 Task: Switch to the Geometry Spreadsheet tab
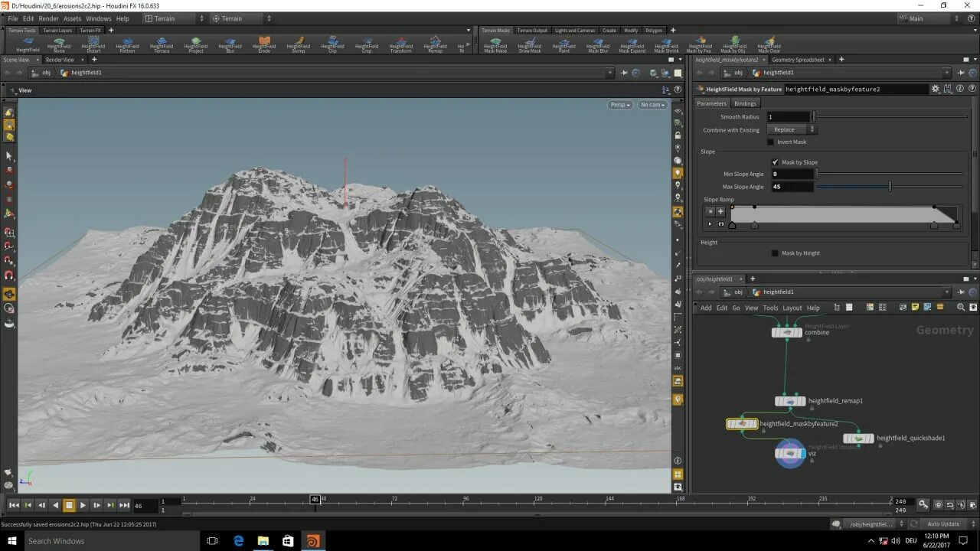point(798,60)
